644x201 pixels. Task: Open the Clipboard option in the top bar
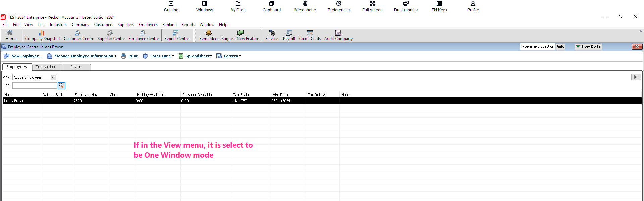272,6
